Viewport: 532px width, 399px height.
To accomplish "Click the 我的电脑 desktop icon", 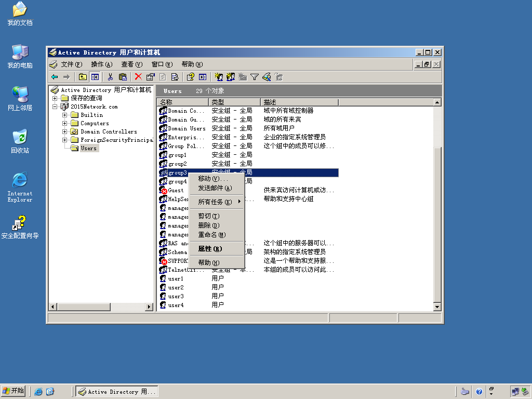I will [20, 56].
